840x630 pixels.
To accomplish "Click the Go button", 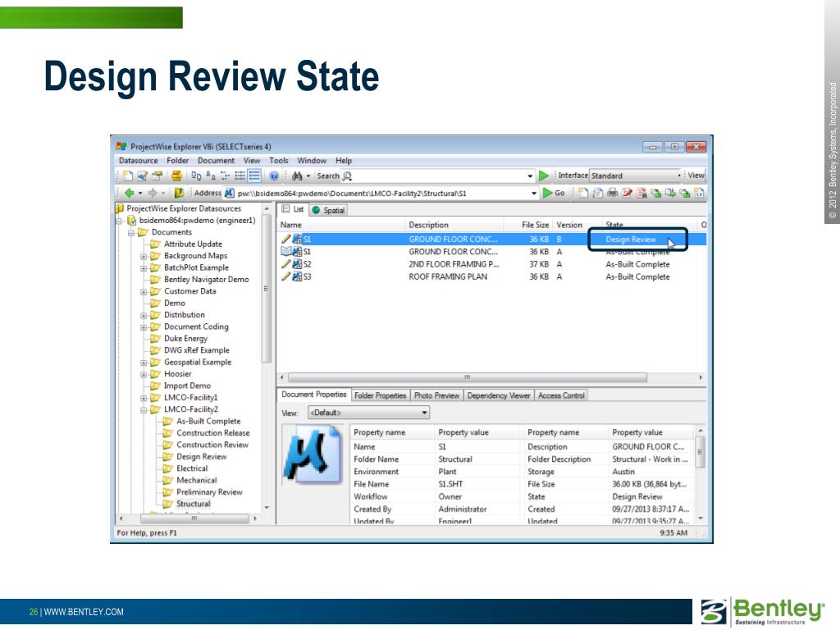I will pos(554,193).
